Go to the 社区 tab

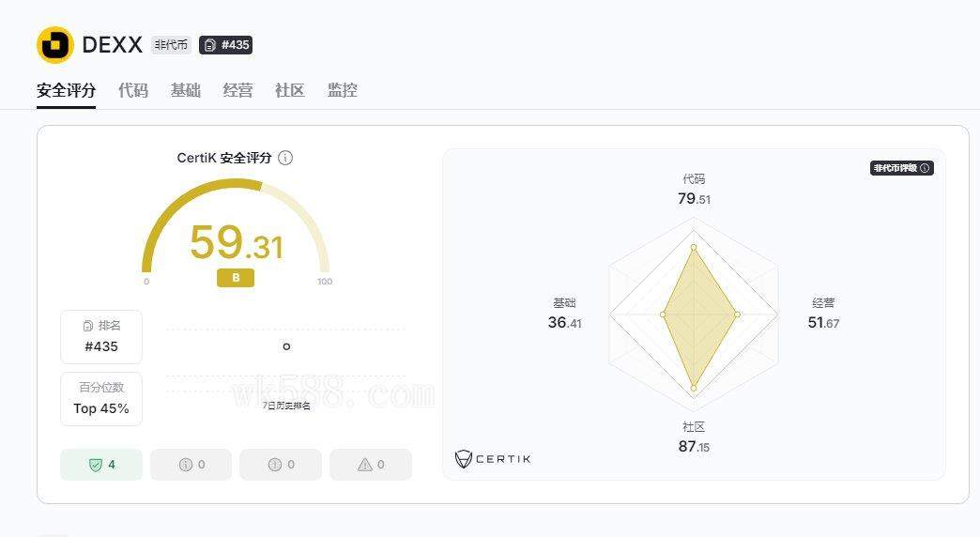point(290,90)
